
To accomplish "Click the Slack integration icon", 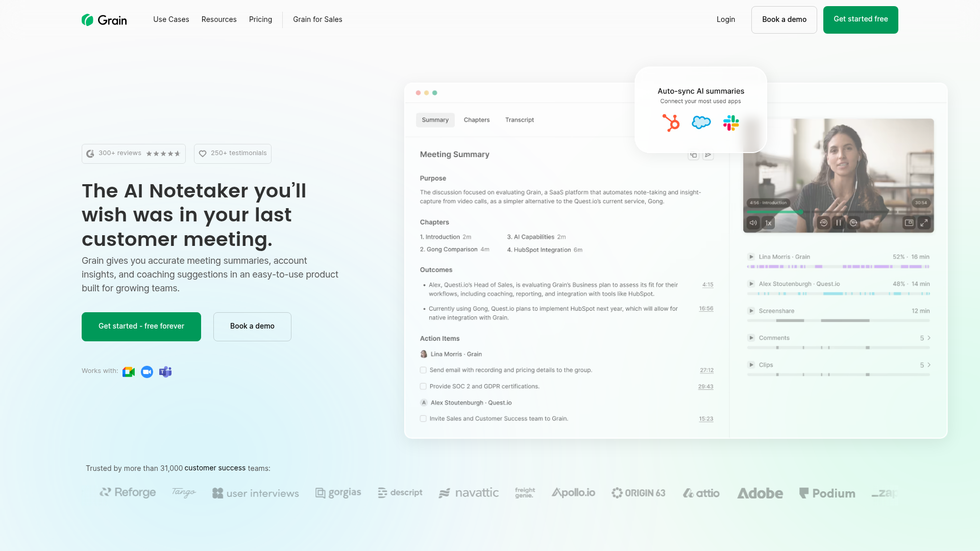I will pos(731,123).
